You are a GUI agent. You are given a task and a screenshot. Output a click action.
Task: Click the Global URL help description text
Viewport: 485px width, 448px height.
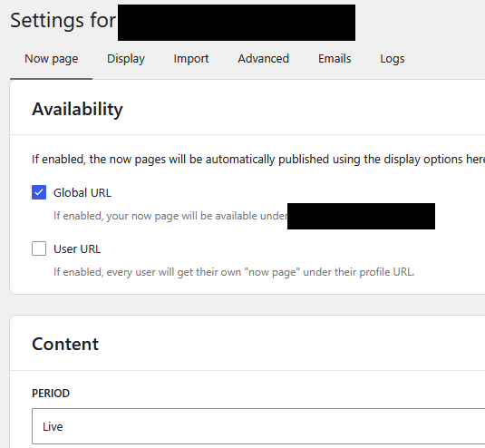click(170, 216)
